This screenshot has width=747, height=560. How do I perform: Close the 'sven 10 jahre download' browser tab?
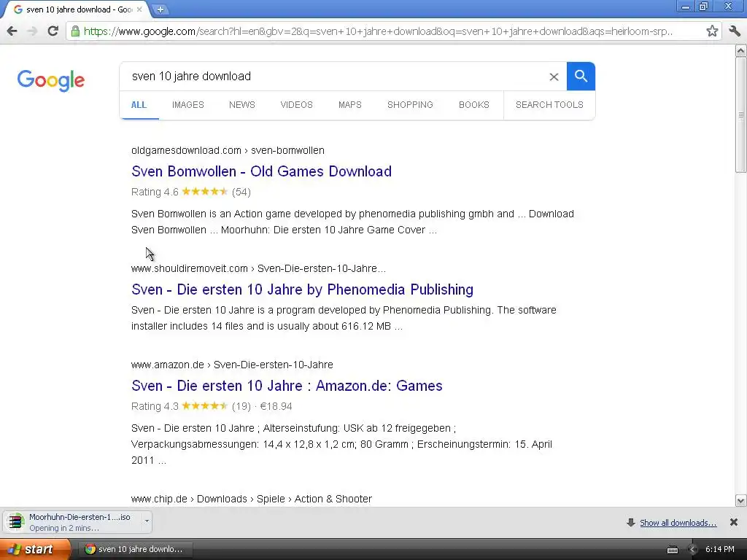click(139, 9)
